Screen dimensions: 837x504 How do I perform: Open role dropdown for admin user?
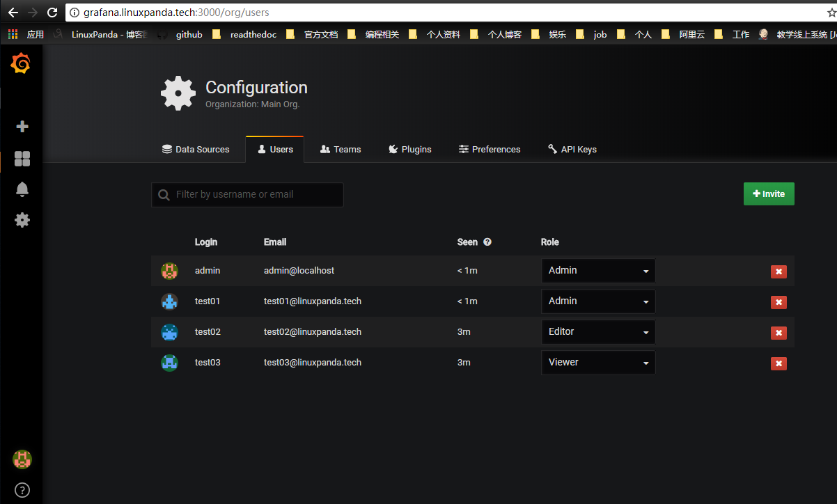pos(597,271)
